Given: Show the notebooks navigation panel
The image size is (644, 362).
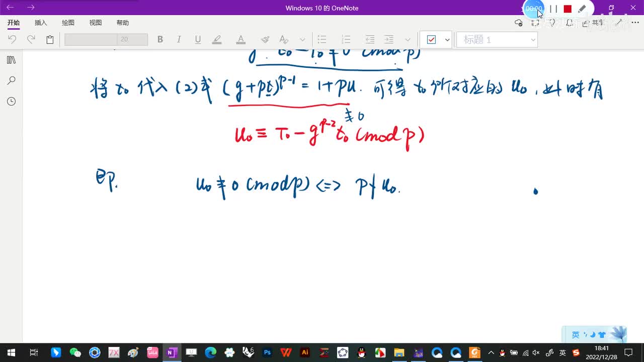Looking at the screenshot, I should coord(11,60).
